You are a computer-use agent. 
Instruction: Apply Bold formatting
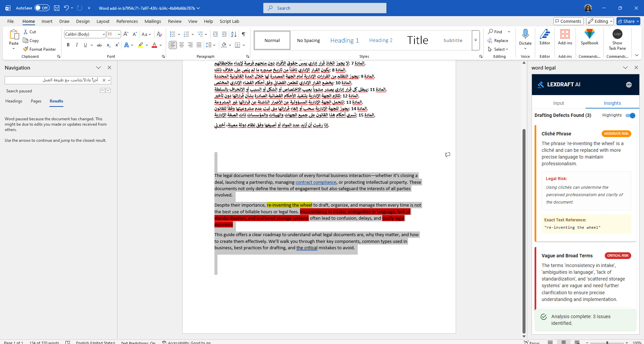[68, 45]
